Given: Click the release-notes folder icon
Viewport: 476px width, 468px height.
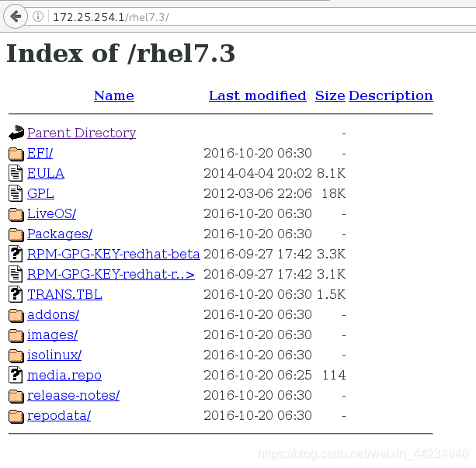Looking at the screenshot, I should [x=16, y=396].
